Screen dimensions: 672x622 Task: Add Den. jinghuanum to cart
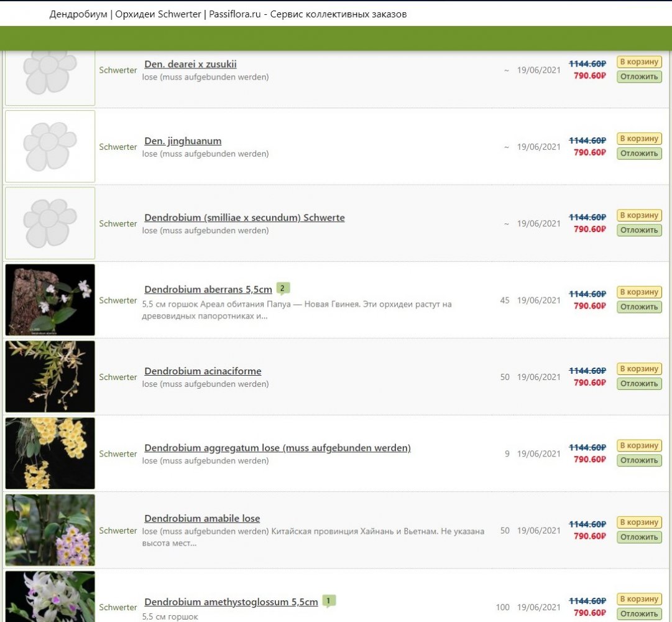pyautogui.click(x=638, y=139)
